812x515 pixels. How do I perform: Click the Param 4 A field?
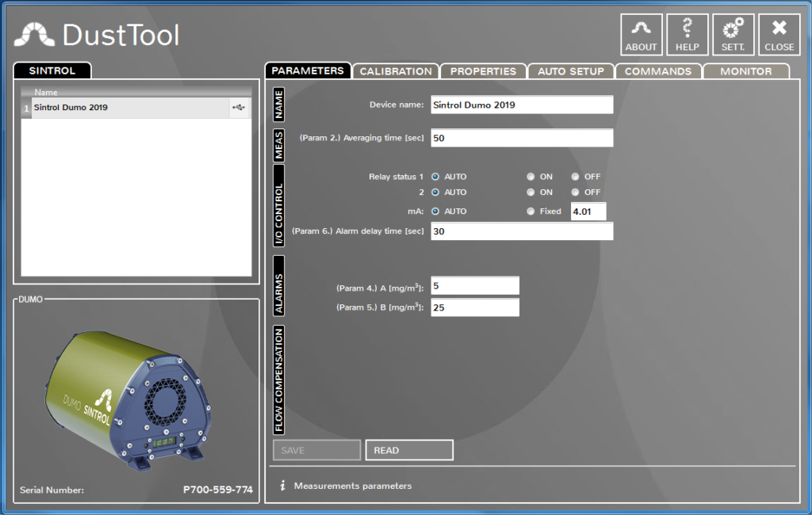pyautogui.click(x=475, y=286)
